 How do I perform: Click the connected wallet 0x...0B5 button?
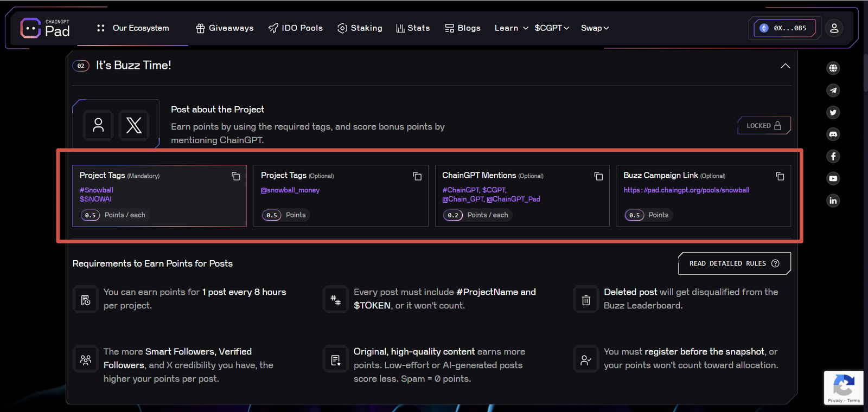pos(784,28)
